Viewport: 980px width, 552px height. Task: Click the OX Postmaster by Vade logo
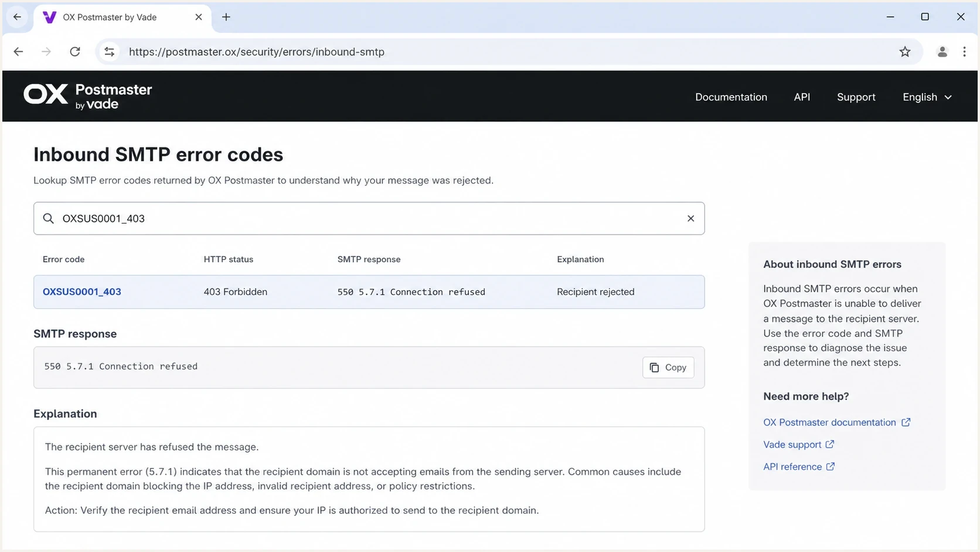(88, 96)
